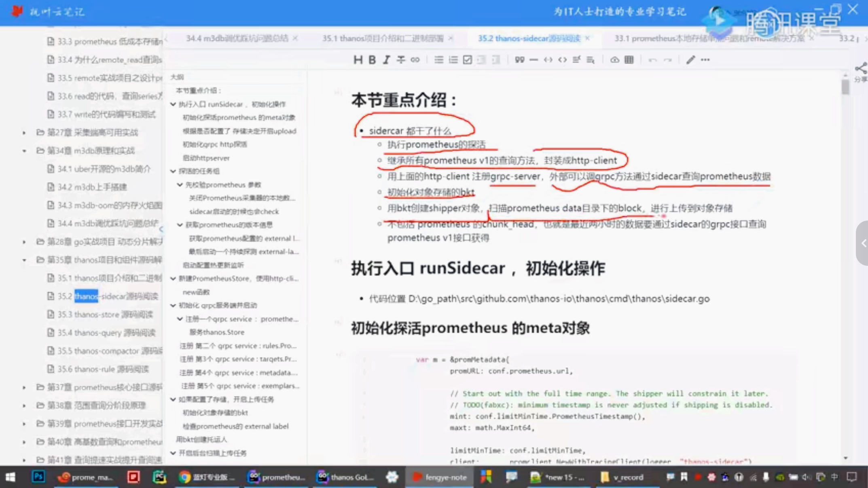Jump to outline item 用bkt创建托运人
The height and width of the screenshot is (488, 868).
click(x=201, y=439)
